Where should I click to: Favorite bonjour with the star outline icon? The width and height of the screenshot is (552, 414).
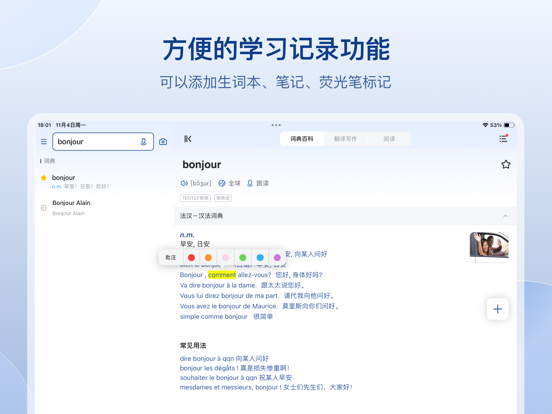(x=506, y=164)
